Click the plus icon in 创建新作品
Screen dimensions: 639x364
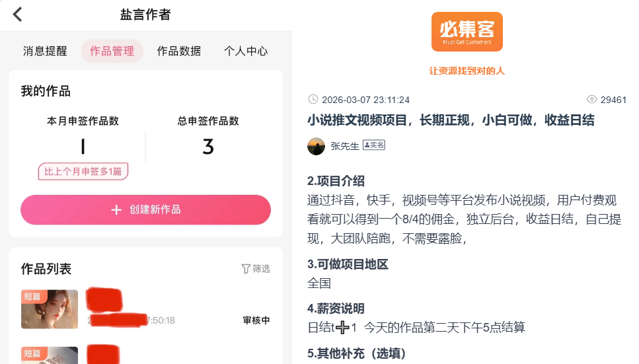[116, 210]
